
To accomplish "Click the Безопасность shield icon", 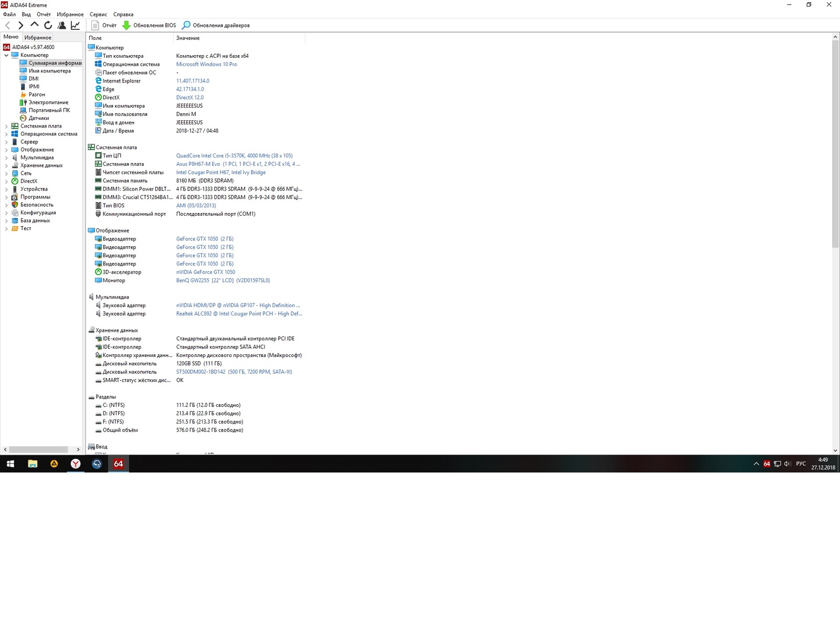I will coord(15,205).
